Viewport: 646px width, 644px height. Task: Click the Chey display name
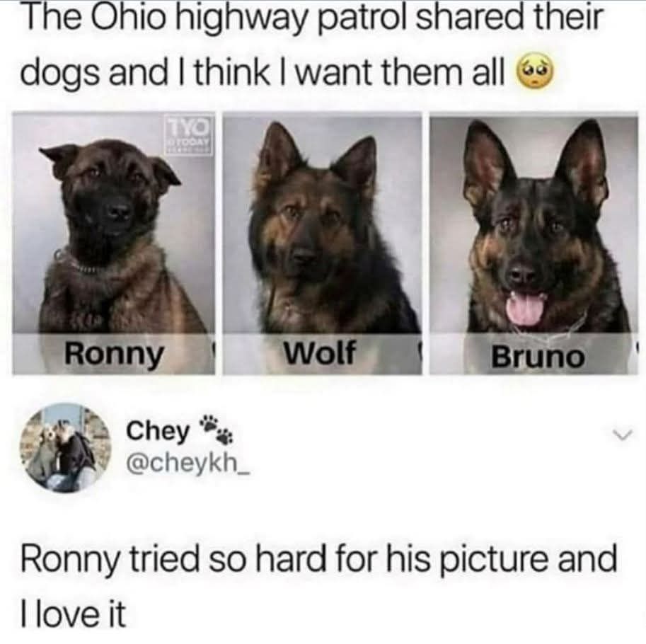tap(157, 431)
